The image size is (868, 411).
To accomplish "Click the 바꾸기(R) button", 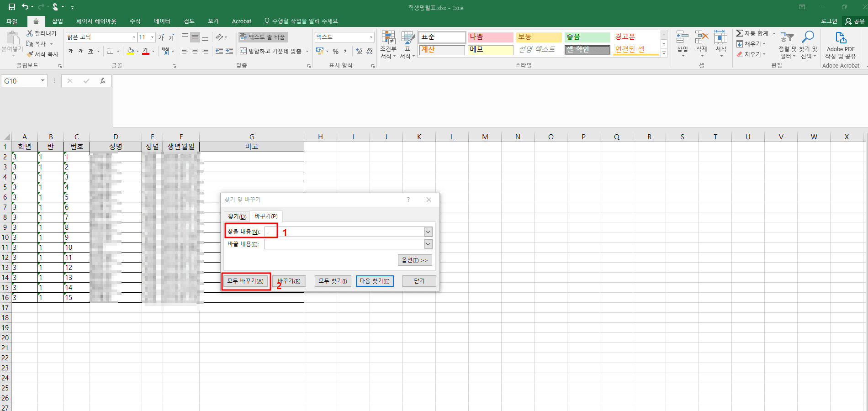I will coord(289,281).
